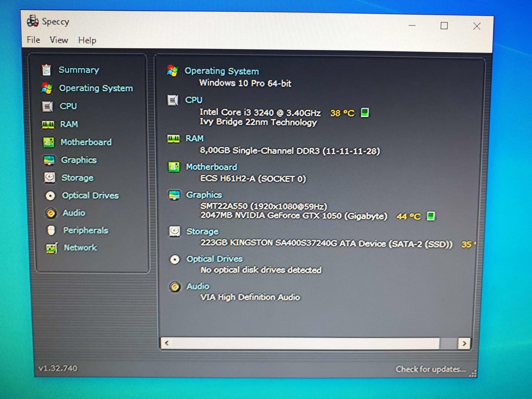Viewport: 532px width, 399px height.
Task: Go to RAM section in sidebar
Action: (x=69, y=124)
